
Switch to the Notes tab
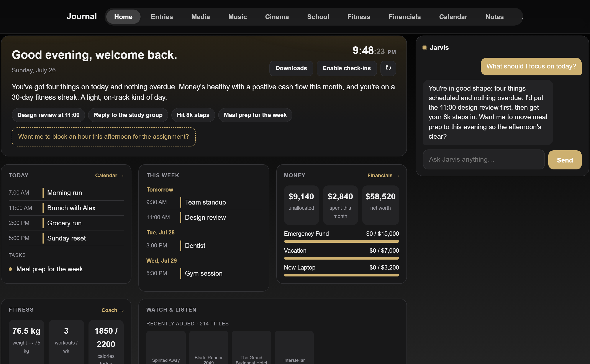495,17
